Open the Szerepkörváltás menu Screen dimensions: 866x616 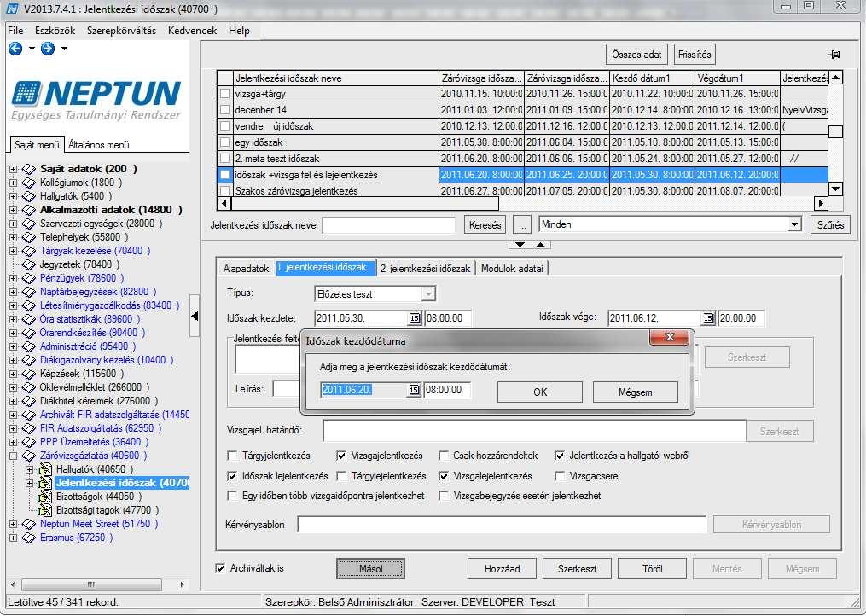coord(121,31)
